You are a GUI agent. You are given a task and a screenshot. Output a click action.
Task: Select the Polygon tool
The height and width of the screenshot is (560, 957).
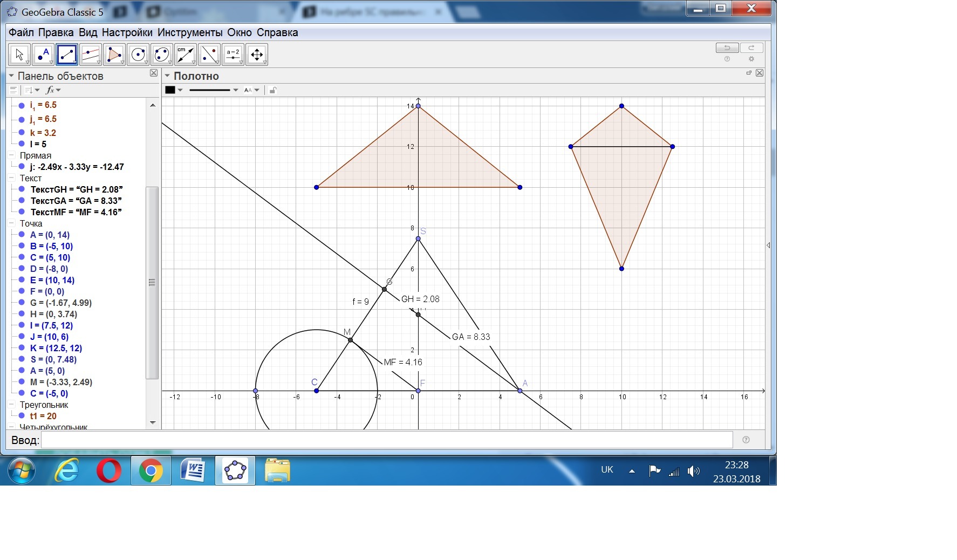click(x=114, y=54)
